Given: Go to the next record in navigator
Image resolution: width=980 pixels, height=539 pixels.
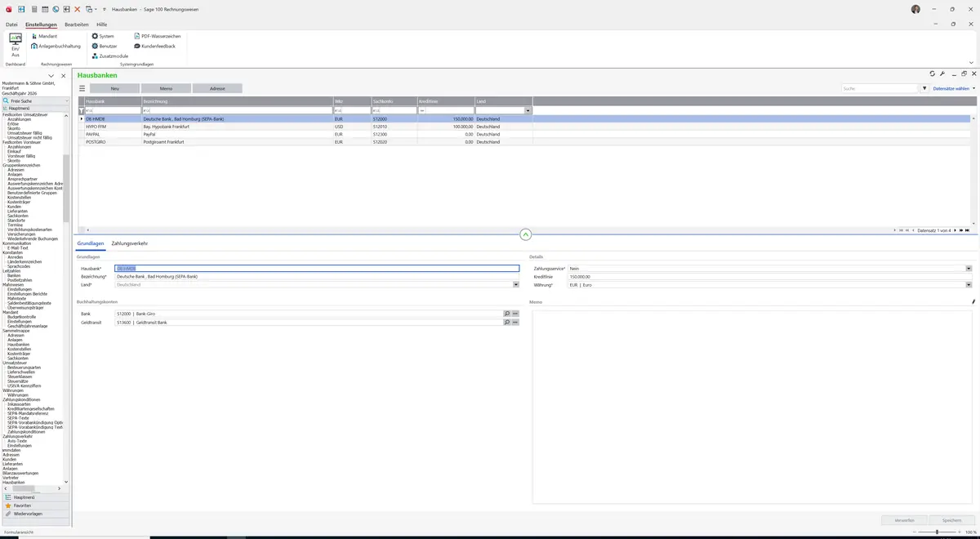Looking at the screenshot, I should tap(954, 230).
